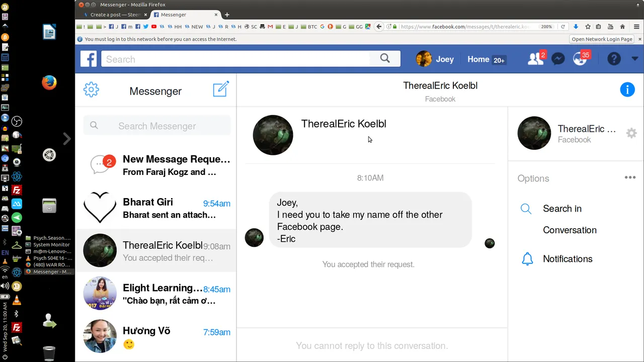Click the Facebook URL address bar
This screenshot has height=362, width=644.
point(465,27)
